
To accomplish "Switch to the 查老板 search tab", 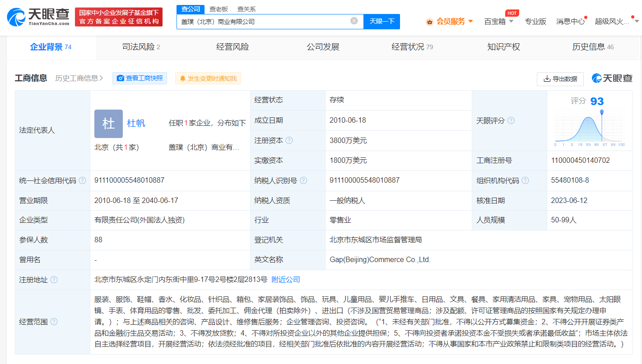I will tap(219, 9).
